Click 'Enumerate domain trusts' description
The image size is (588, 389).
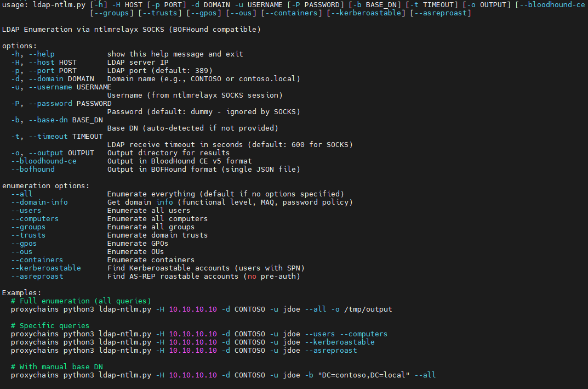157,235
